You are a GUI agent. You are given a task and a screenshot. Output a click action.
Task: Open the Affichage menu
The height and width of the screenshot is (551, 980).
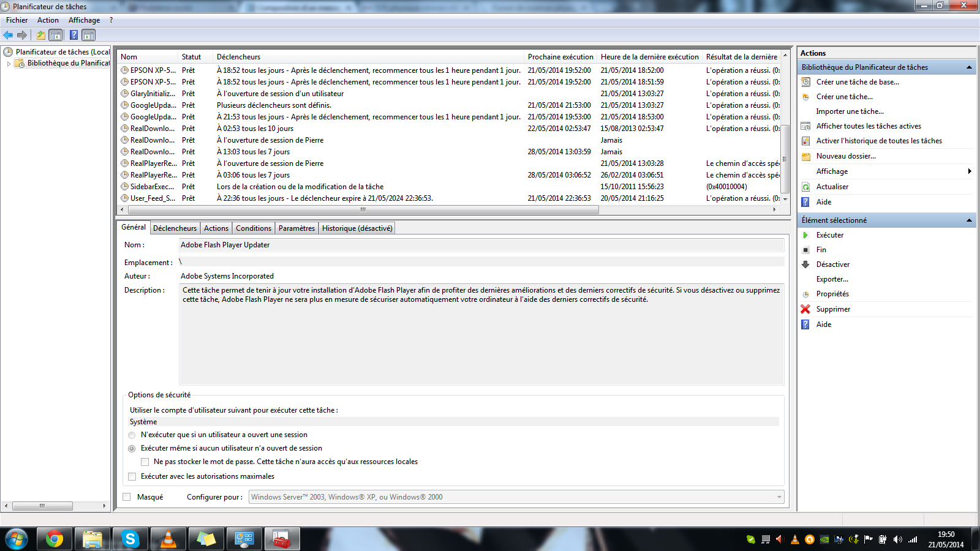pyautogui.click(x=84, y=20)
